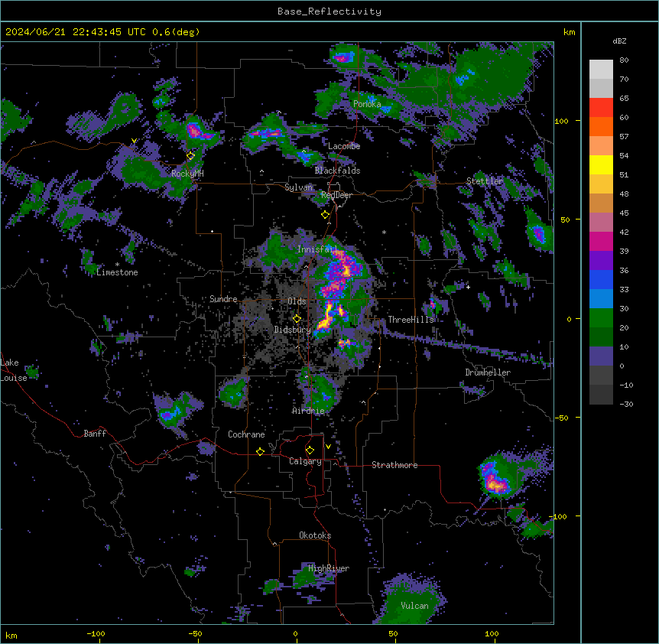
Task: Click the Base_Reflectivity title
Action: 329,11
